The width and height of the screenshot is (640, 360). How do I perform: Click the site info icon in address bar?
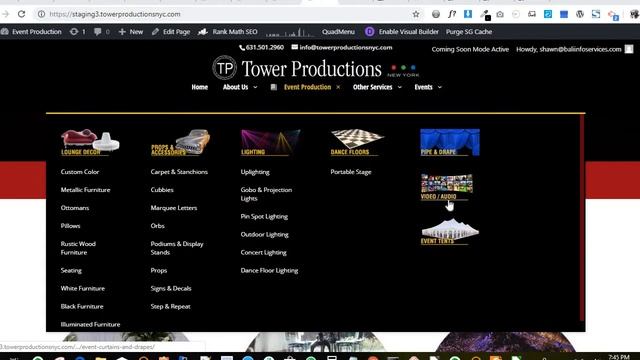[x=41, y=14]
